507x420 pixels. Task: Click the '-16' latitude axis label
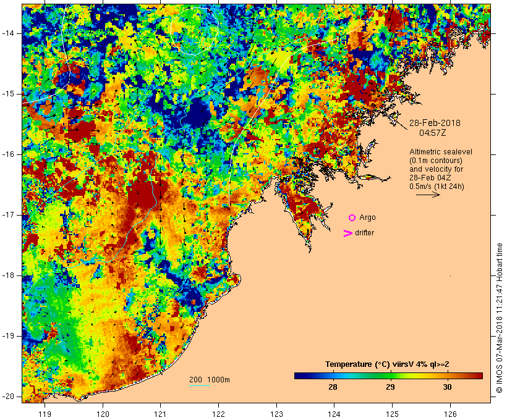[8, 154]
